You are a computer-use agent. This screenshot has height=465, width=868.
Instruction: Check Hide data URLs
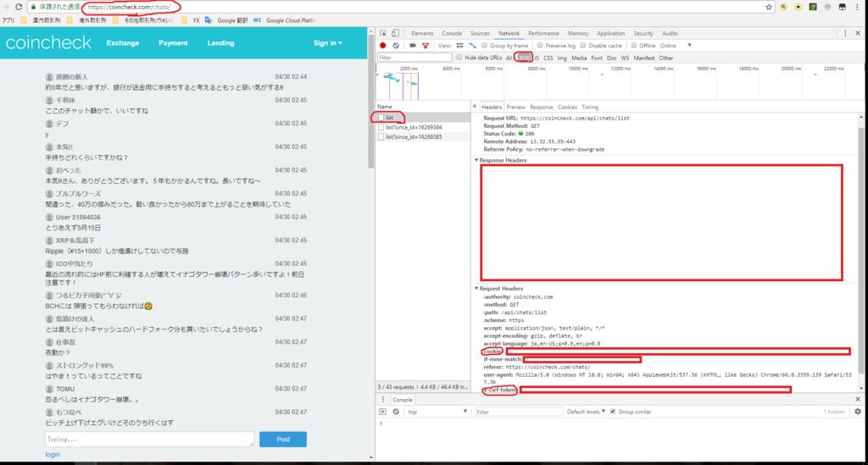[x=459, y=58]
